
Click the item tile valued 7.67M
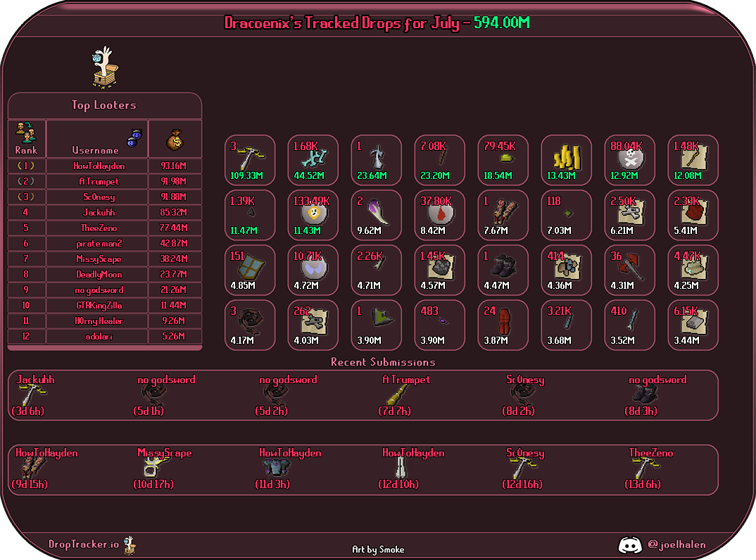pos(503,215)
